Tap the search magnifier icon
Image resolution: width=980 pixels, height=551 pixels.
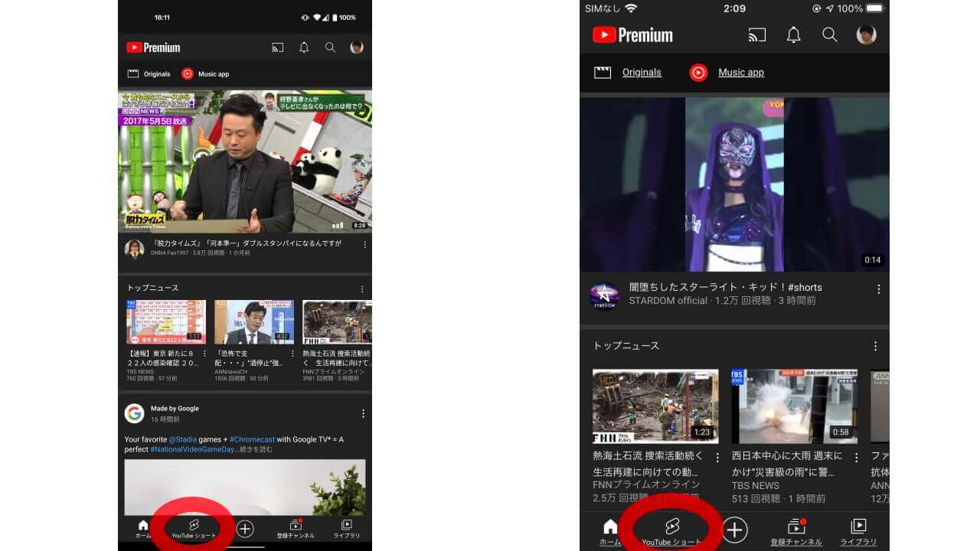[830, 34]
